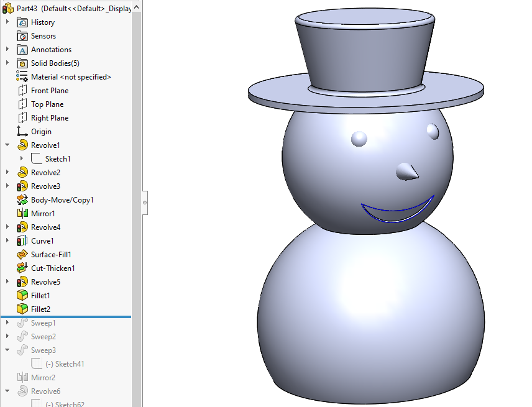This screenshot has height=407, width=532.
Task: Expand the Sweep2 feature
Action: coord(7,336)
